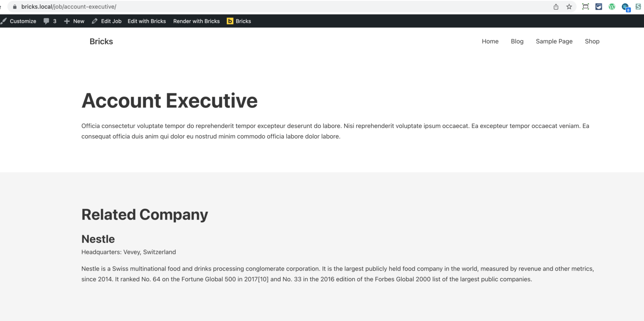The height and width of the screenshot is (321, 644).
Task: Click the Account Executive heading
Action: tap(169, 100)
